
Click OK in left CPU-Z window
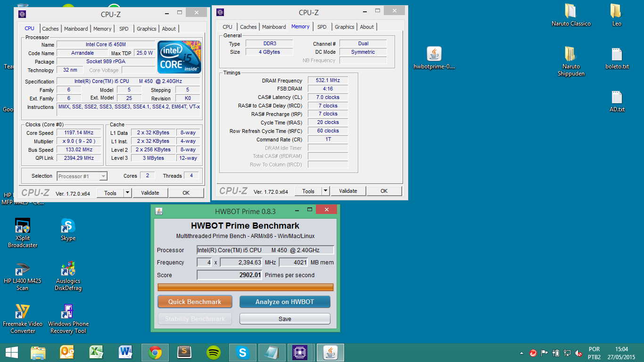[x=186, y=193]
